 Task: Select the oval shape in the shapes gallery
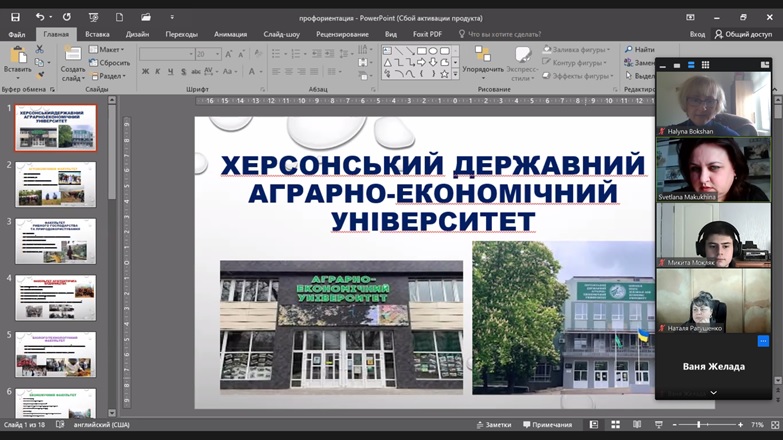[x=433, y=51]
